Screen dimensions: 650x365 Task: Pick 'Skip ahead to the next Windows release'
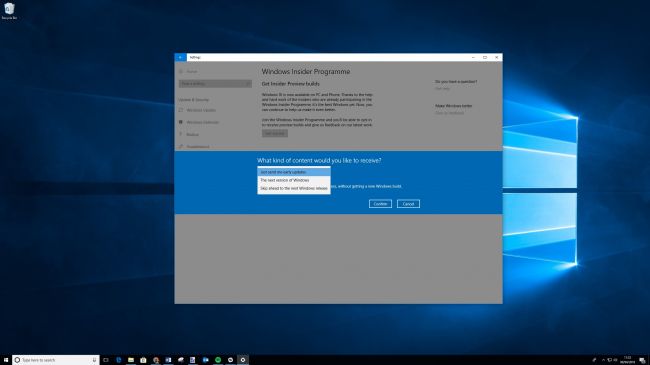point(293,188)
